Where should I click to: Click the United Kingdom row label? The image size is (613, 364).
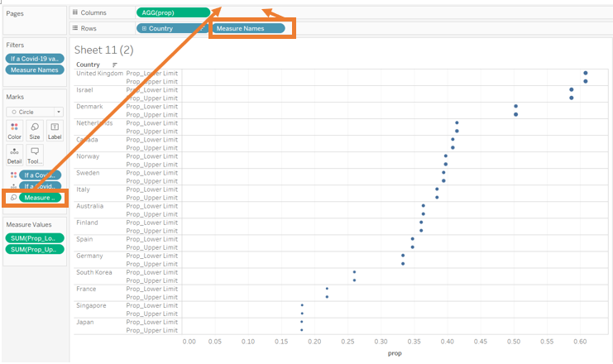coord(100,73)
